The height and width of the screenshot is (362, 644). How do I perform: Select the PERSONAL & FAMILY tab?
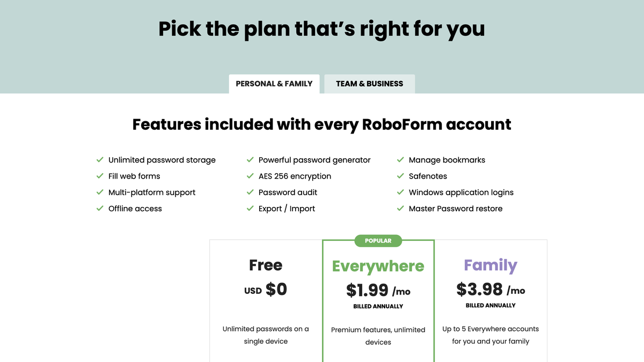(274, 84)
